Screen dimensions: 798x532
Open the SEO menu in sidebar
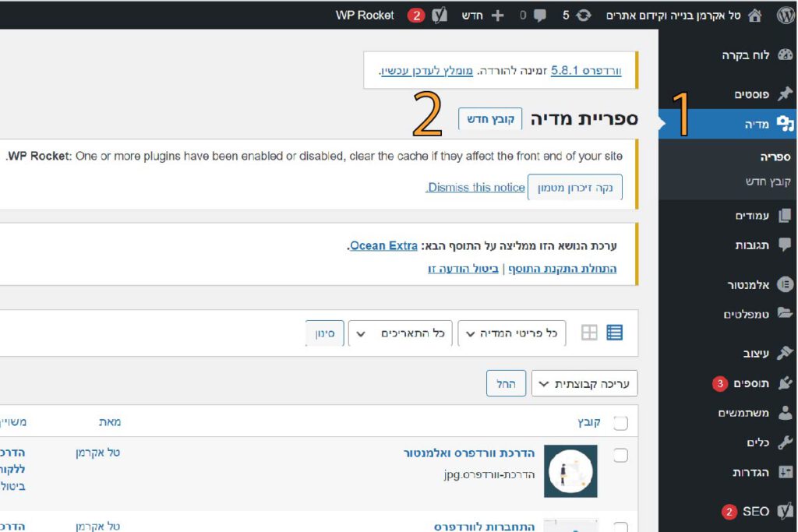(756, 511)
